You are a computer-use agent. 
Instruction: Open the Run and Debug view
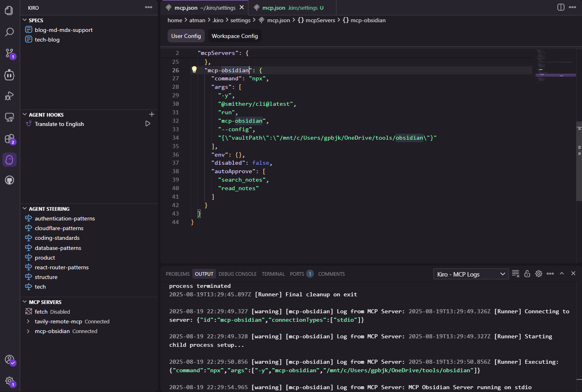pyautogui.click(x=9, y=96)
